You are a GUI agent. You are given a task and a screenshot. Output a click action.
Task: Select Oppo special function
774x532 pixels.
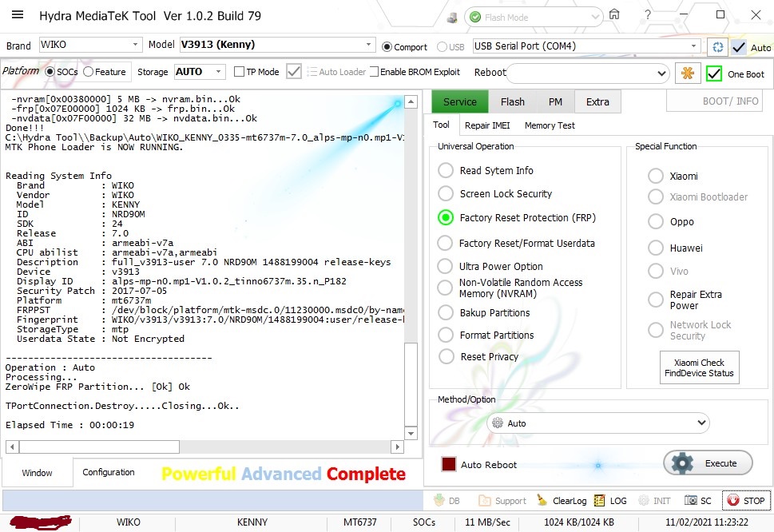pyautogui.click(x=656, y=221)
